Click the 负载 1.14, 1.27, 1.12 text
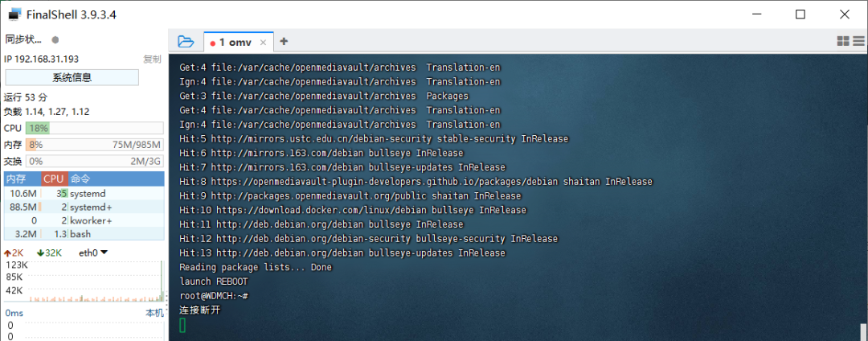 click(47, 112)
